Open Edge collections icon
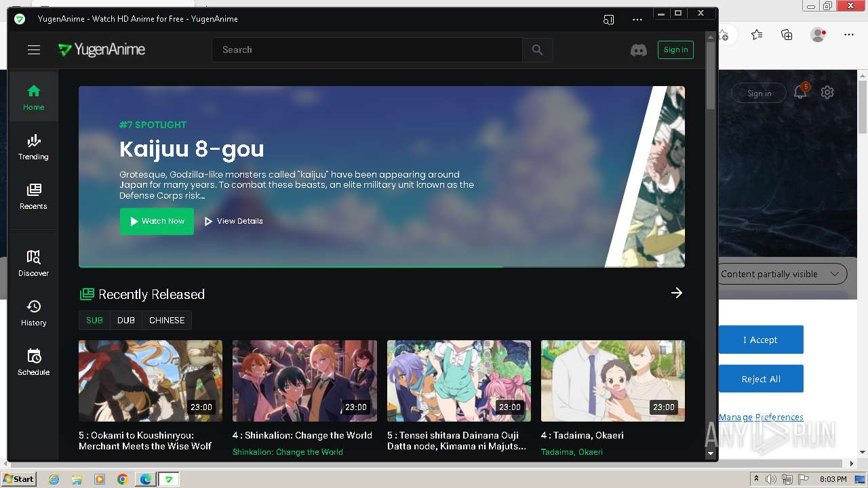 click(x=787, y=35)
